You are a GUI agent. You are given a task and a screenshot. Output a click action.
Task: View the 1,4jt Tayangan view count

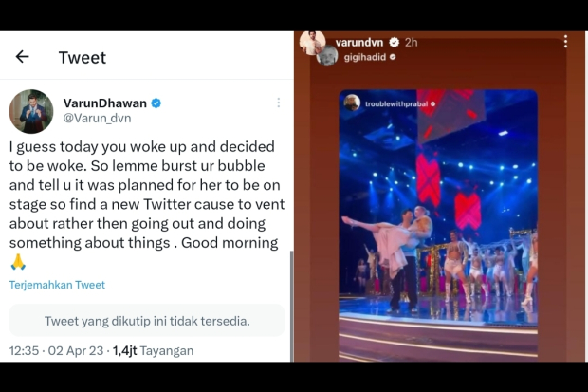point(154,350)
